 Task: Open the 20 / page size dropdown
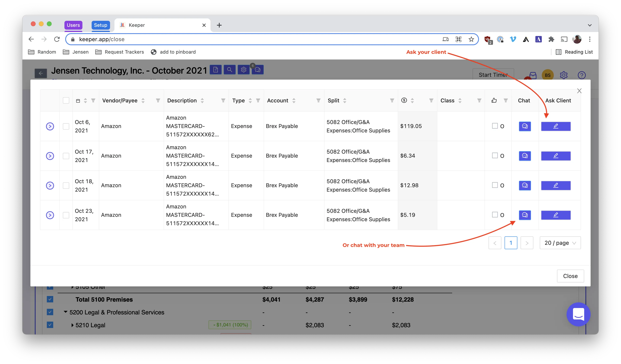click(x=560, y=243)
